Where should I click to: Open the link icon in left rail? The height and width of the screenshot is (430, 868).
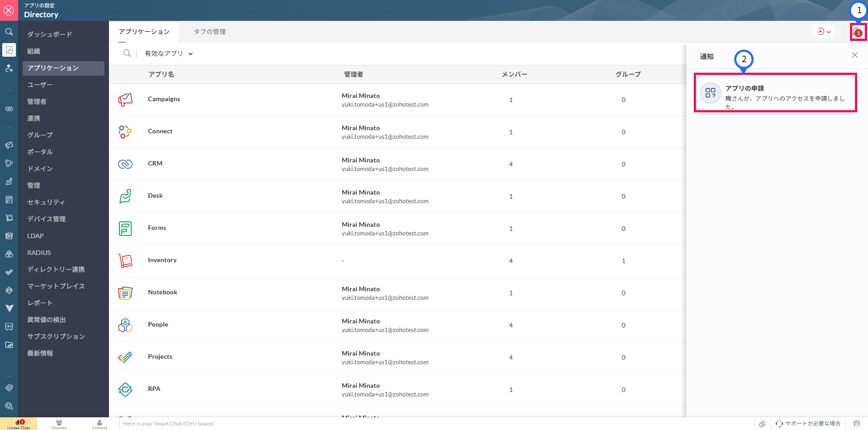point(9,109)
